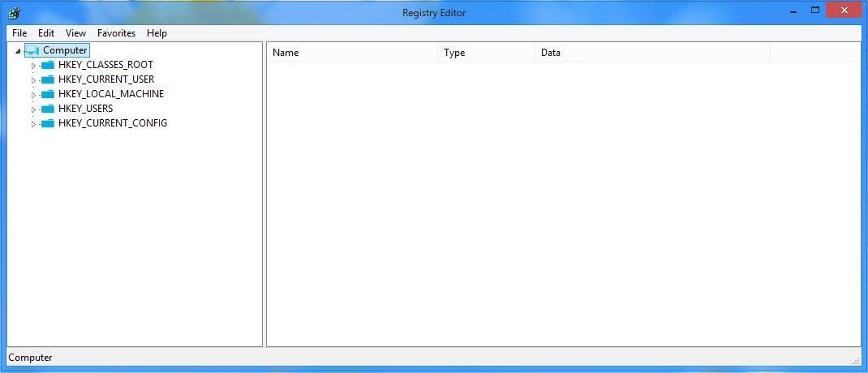Screen dimensions: 868x373
Task: Click the Computer monitor icon in tree
Action: [32, 50]
